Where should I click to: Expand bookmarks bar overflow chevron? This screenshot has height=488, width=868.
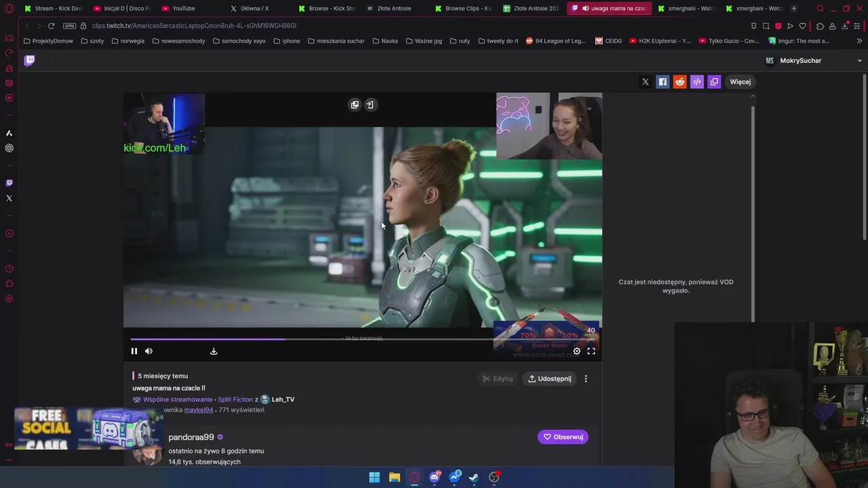tap(859, 41)
